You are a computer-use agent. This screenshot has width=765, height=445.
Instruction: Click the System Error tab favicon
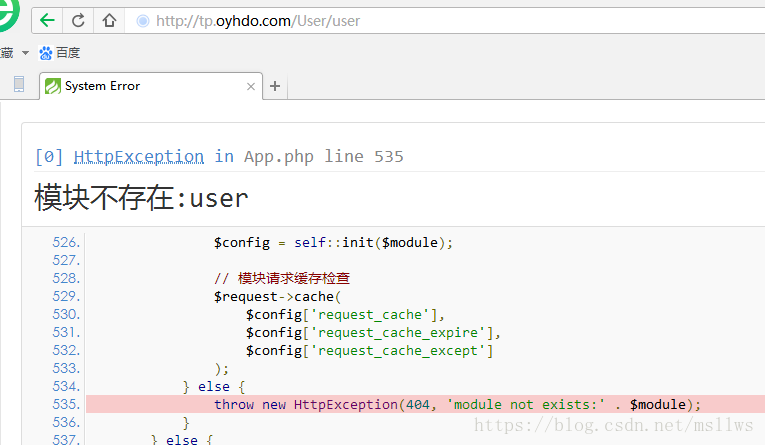[53, 86]
